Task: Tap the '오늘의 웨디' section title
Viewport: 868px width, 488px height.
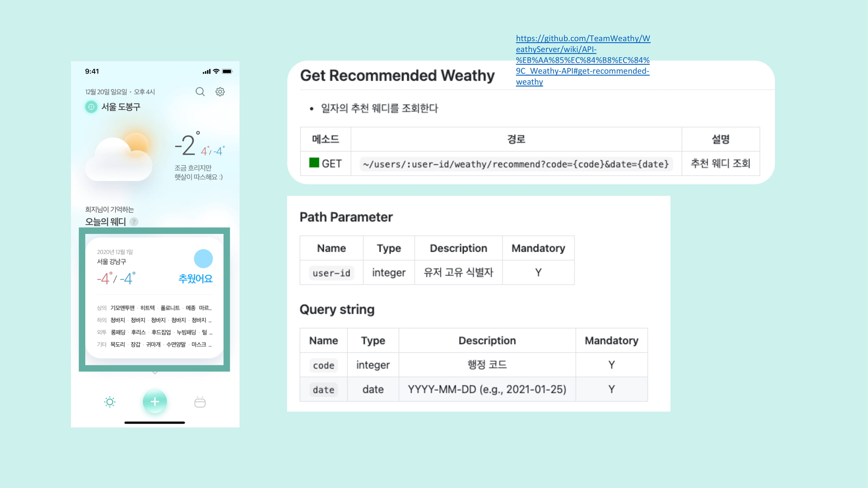Action: [105, 222]
